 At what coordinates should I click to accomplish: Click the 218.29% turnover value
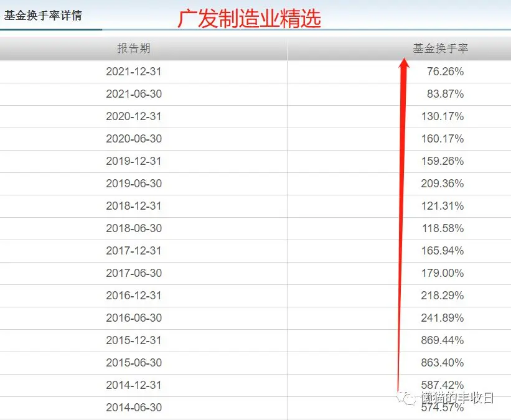(x=443, y=296)
